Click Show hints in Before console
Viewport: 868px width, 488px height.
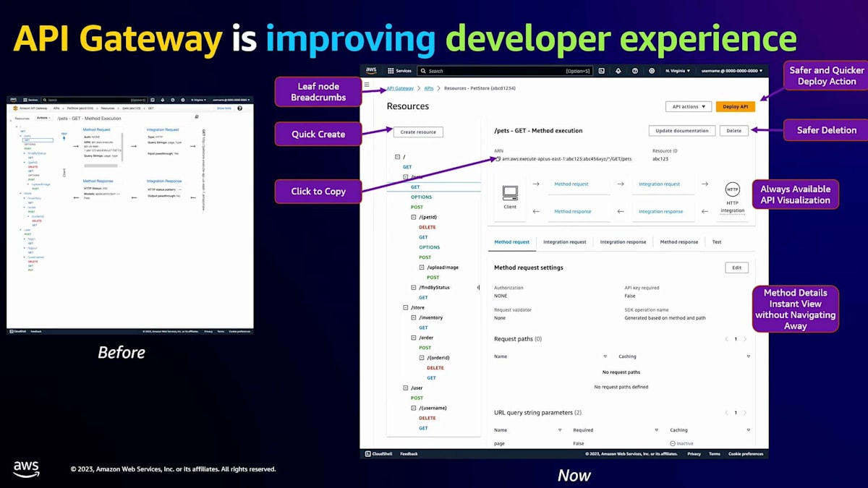click(x=224, y=108)
